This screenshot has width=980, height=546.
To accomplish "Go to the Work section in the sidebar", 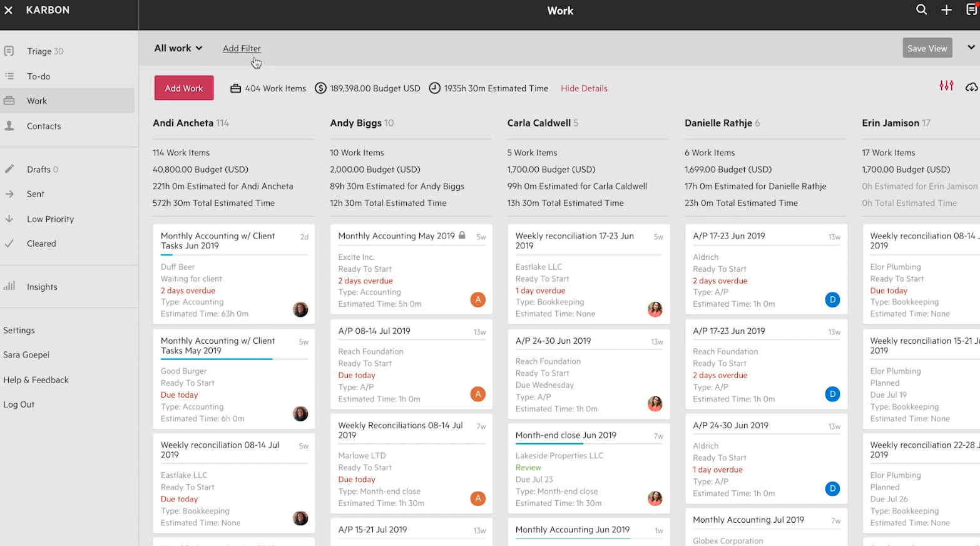I will [36, 100].
